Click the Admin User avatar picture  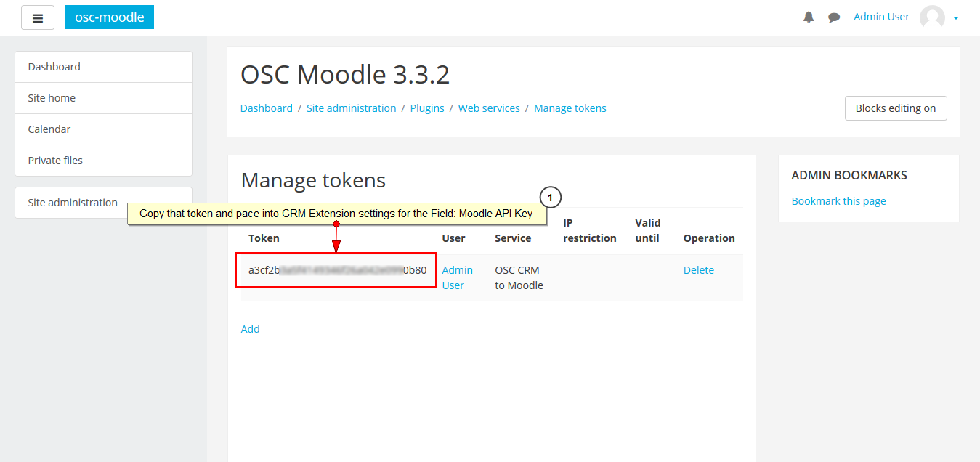pos(932,17)
